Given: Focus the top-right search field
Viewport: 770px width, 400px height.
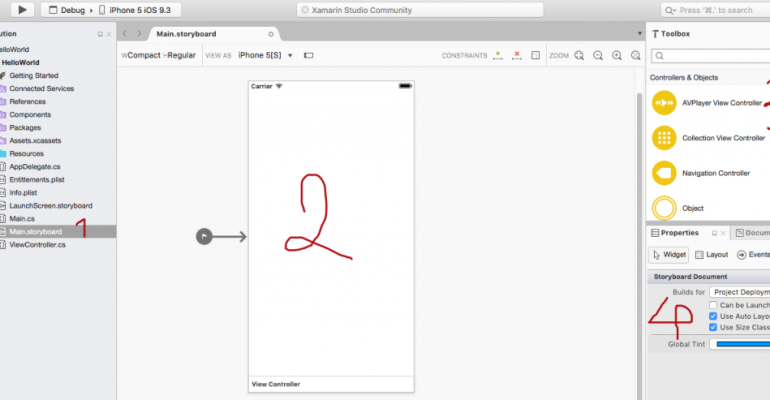Looking at the screenshot, I should pyautogui.click(x=715, y=10).
